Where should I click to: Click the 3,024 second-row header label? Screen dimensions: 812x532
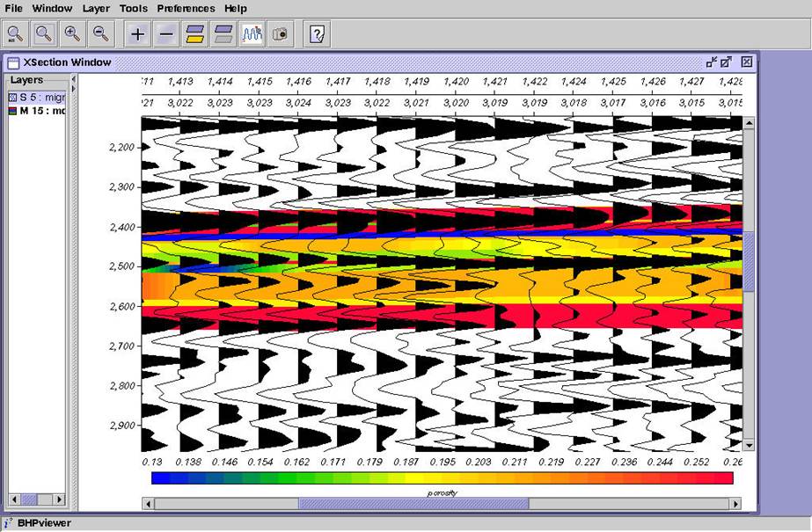(298, 103)
